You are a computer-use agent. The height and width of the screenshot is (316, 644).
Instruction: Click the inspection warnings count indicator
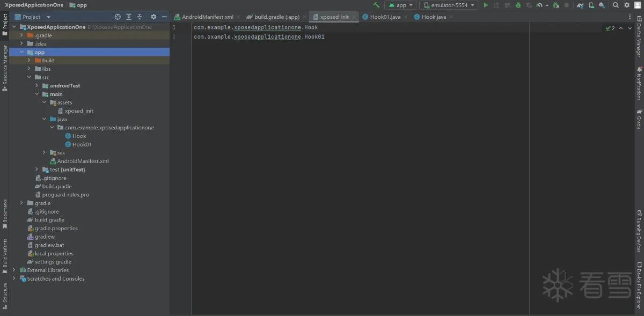coord(610,28)
